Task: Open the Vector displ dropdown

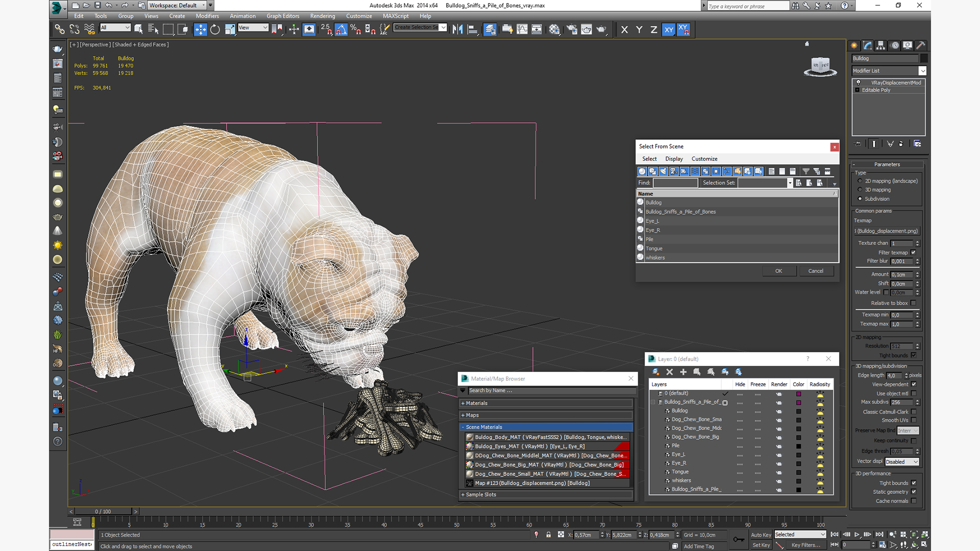Action: click(902, 462)
